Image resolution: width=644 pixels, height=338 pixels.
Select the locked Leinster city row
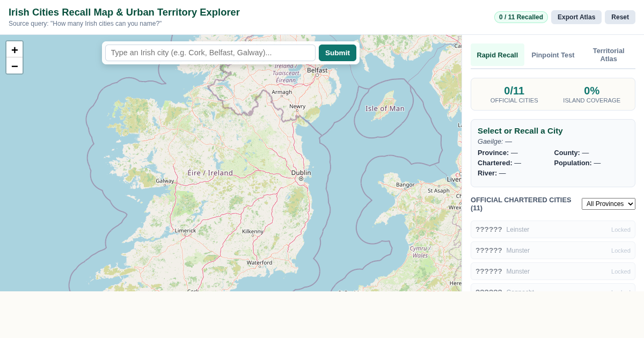(553, 230)
